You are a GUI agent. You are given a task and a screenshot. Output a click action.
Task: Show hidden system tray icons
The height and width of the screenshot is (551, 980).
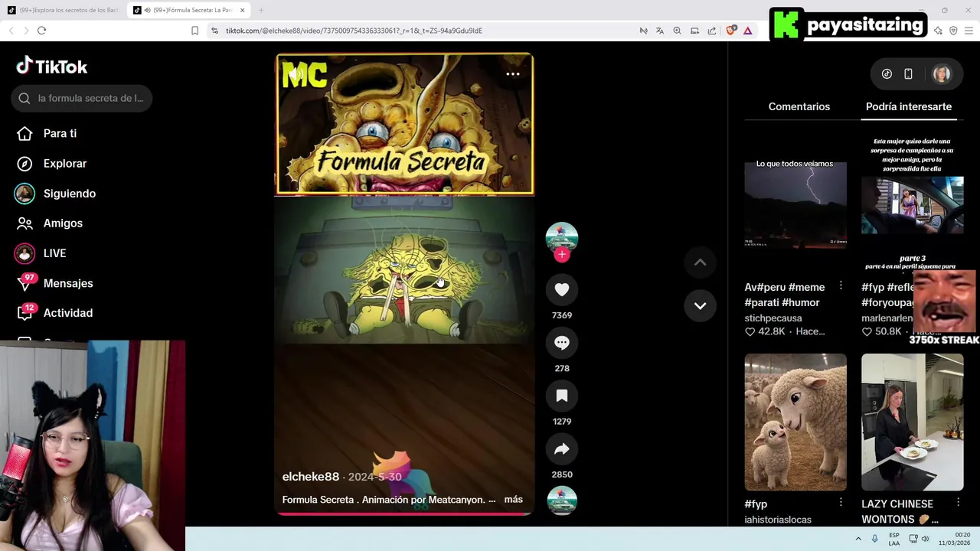point(858,539)
